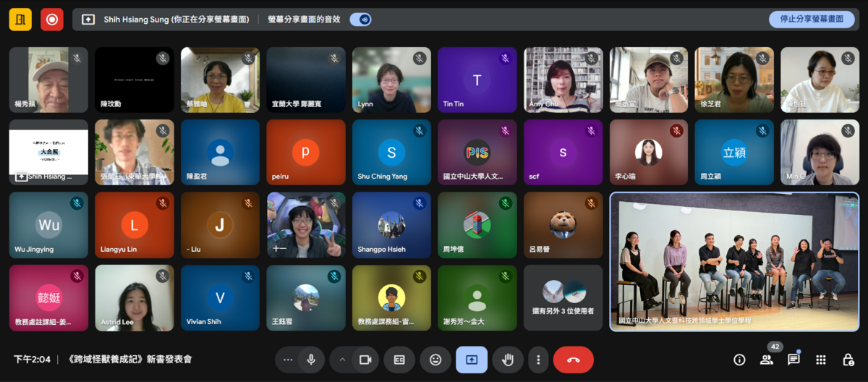Turn on closed captions
Image resolution: width=868 pixels, height=382 pixels.
(399, 360)
